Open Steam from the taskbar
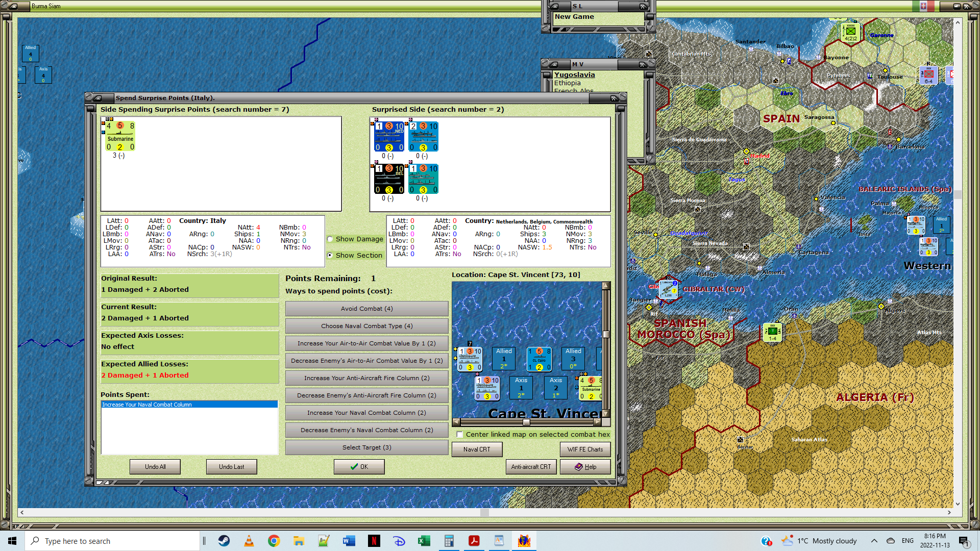Screen dimensions: 980x551 (x=224, y=541)
